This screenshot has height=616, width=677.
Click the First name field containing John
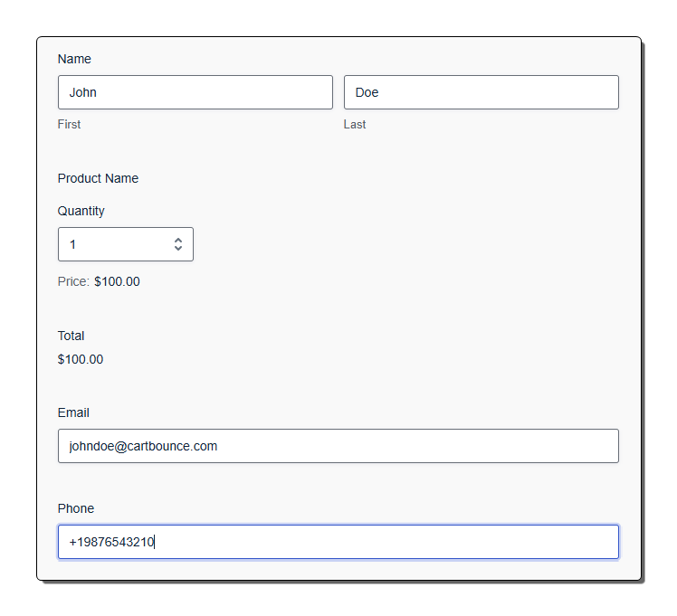[x=195, y=92]
